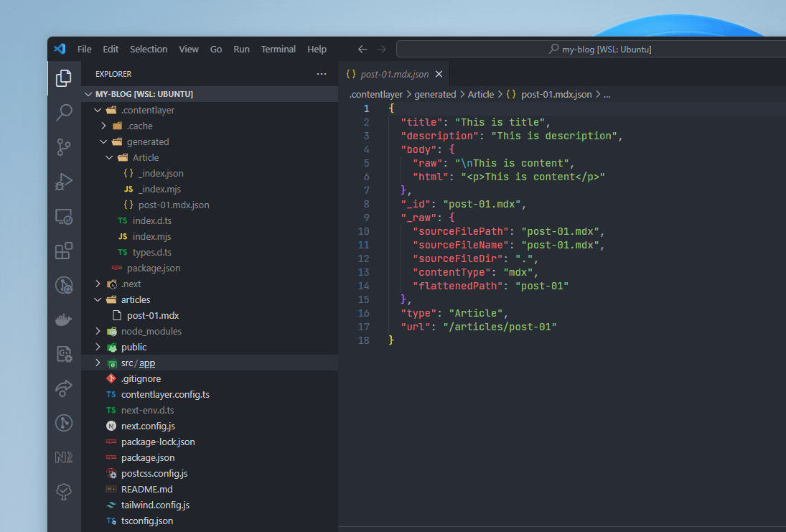
Task: Go back with the left arrow button
Action: [x=362, y=49]
